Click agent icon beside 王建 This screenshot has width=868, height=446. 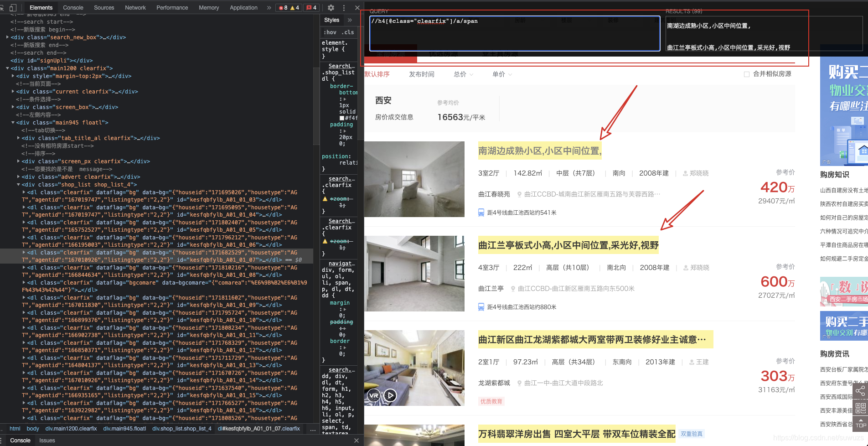[692, 362]
